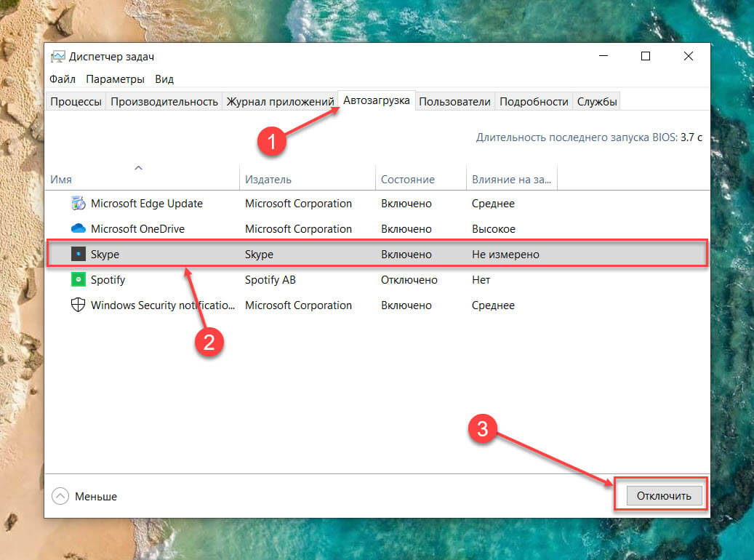Click the Включено status for Skype
The width and height of the screenshot is (754, 560).
point(406,255)
